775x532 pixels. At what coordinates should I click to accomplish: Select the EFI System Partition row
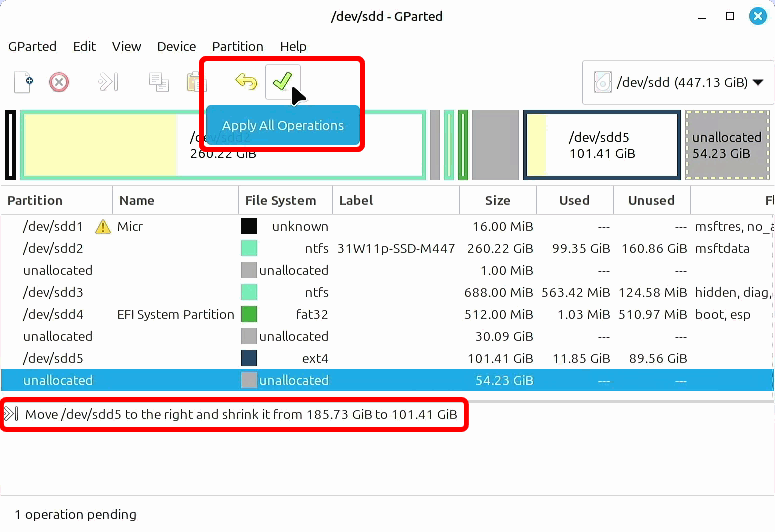[175, 315]
